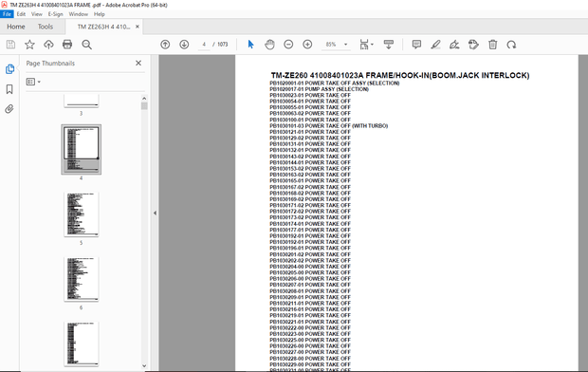Collapse the navigation pane with arrow
This screenshot has height=372, width=588.
(x=155, y=213)
